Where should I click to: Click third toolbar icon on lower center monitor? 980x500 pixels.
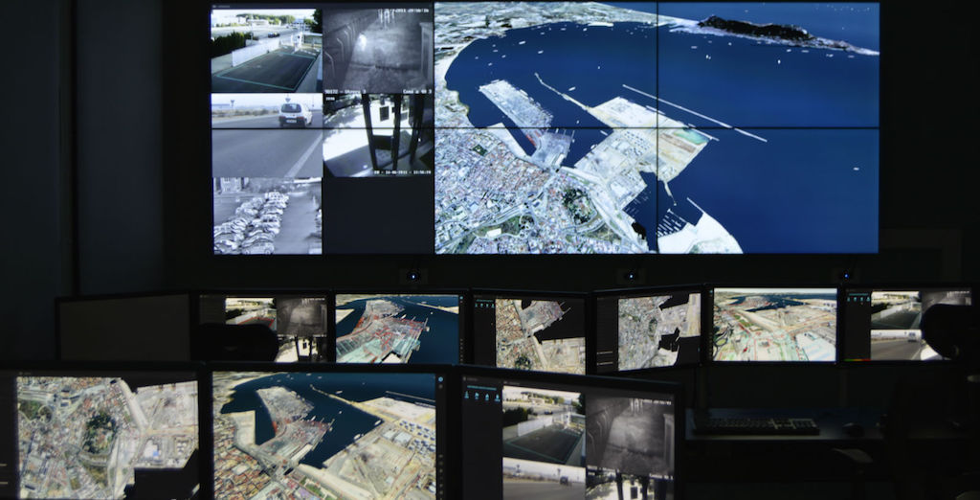pos(488,397)
